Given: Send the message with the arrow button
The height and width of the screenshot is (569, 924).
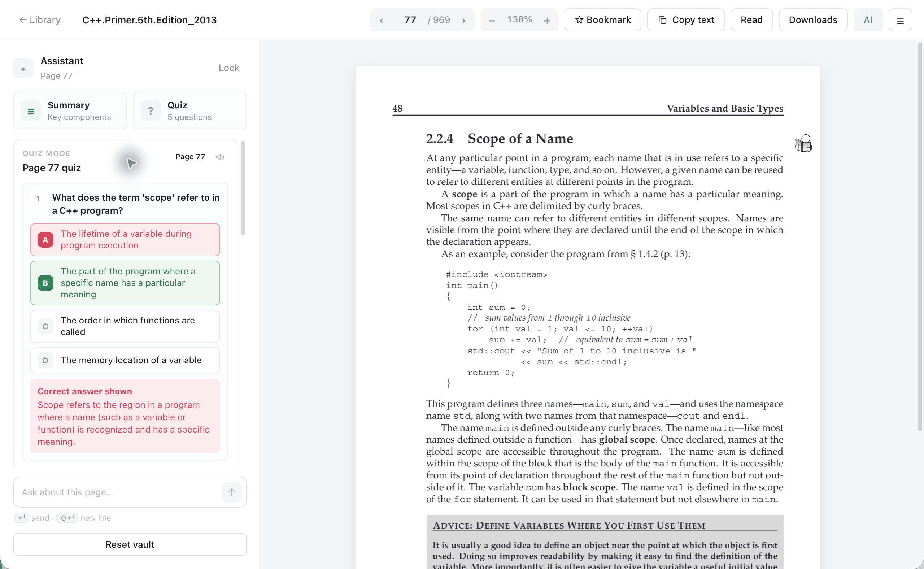Looking at the screenshot, I should pos(231,492).
